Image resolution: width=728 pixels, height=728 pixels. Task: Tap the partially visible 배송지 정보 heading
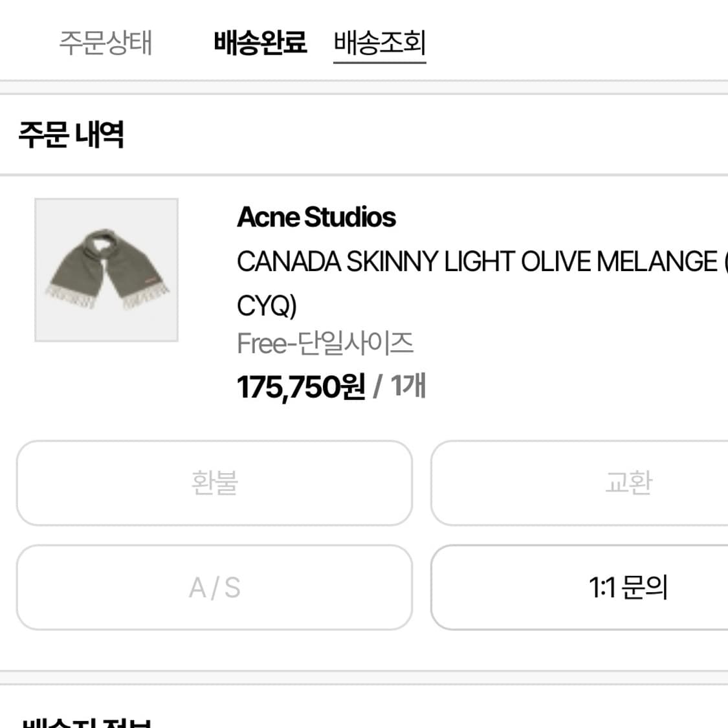point(87,722)
